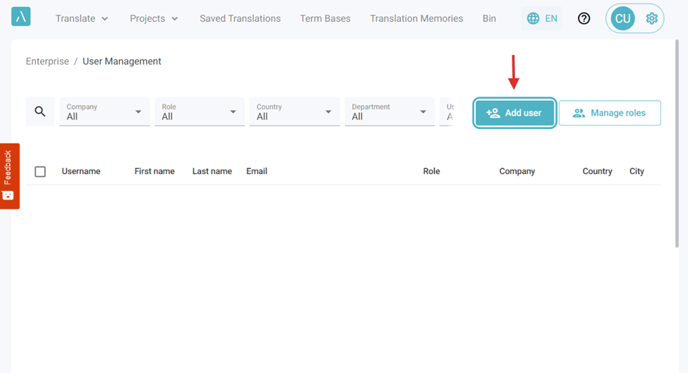
Task: Open the Projects menu
Action: click(154, 18)
